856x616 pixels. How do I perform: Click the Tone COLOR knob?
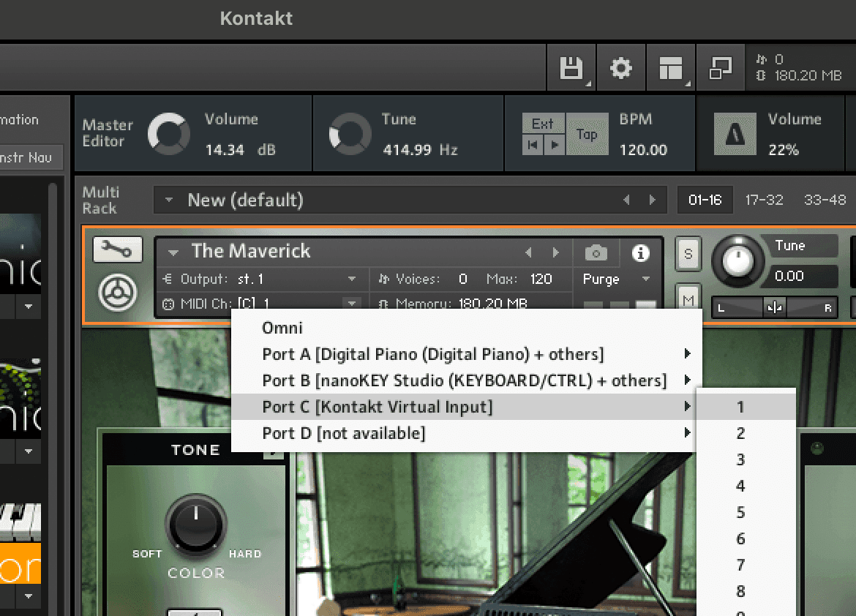tap(195, 522)
